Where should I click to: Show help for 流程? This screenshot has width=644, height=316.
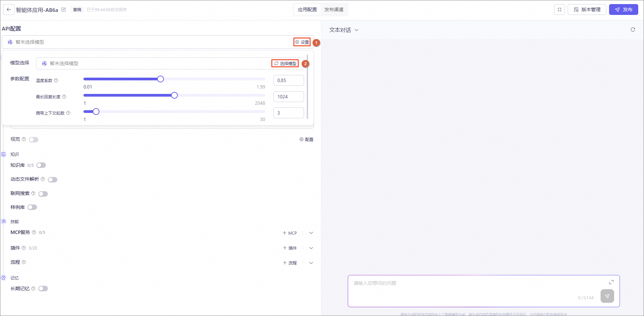[x=24, y=262]
